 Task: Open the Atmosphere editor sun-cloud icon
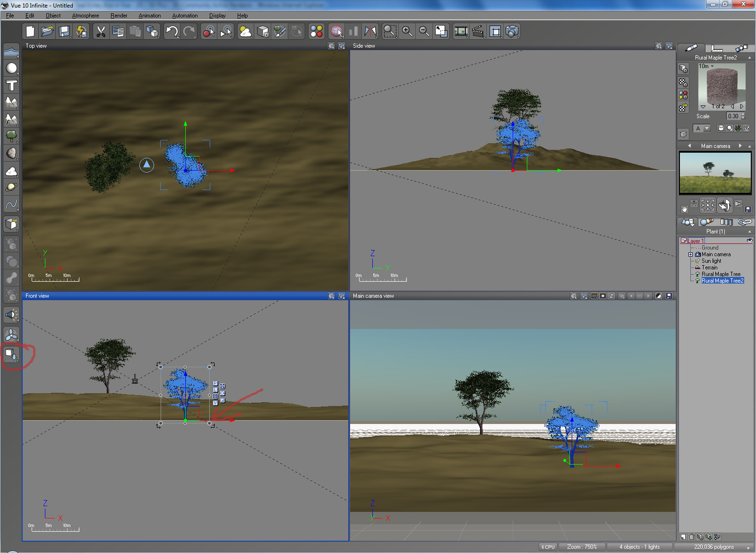245,32
